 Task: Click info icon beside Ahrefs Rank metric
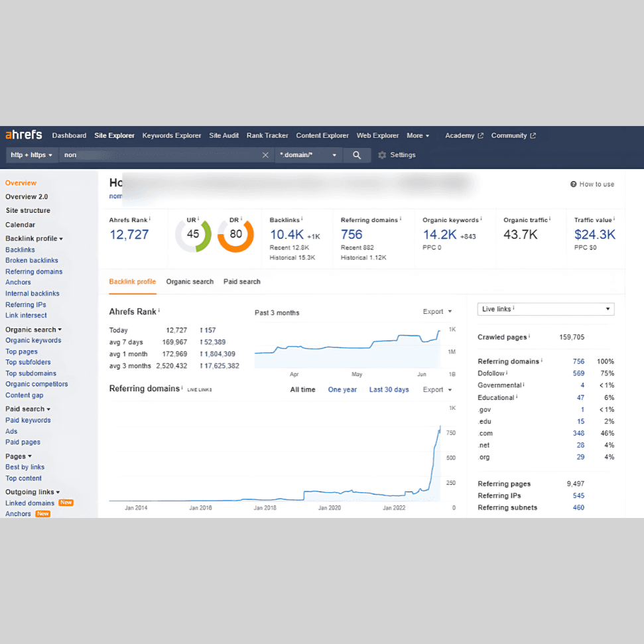(x=150, y=219)
